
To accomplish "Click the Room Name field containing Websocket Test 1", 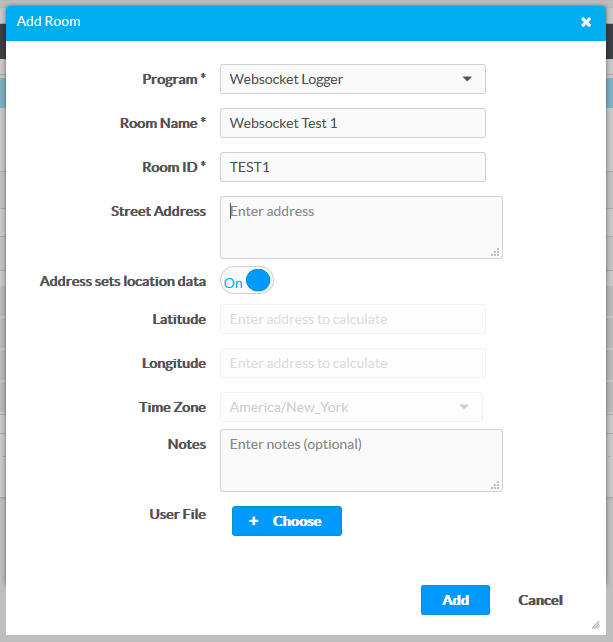I will pos(352,123).
